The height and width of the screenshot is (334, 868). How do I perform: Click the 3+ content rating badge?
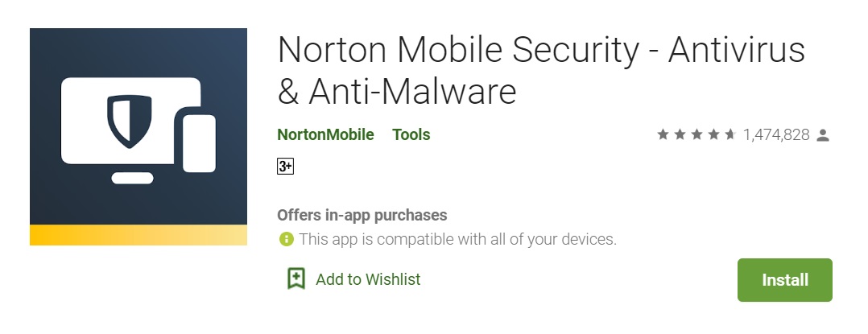[285, 167]
